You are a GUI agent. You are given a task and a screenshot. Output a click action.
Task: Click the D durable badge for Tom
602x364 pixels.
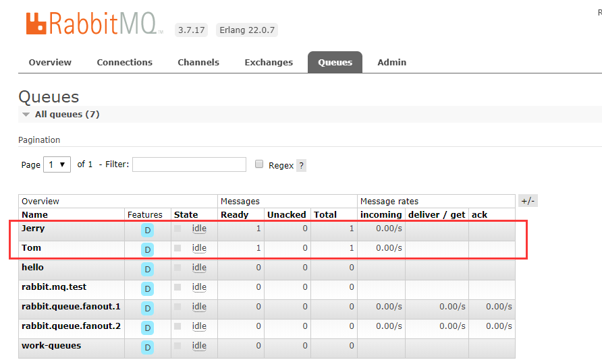[147, 250]
